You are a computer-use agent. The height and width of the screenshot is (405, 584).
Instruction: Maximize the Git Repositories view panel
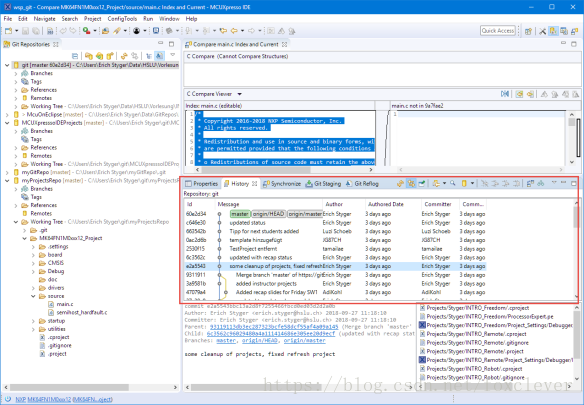coord(171,44)
